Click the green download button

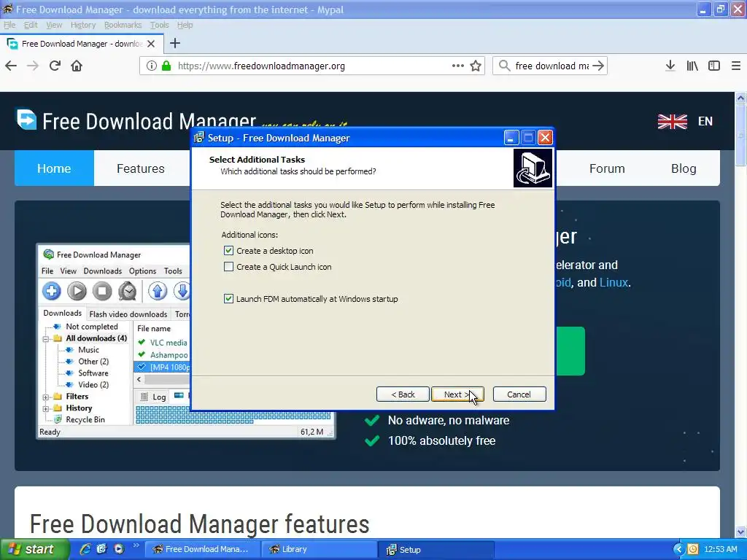click(x=570, y=351)
